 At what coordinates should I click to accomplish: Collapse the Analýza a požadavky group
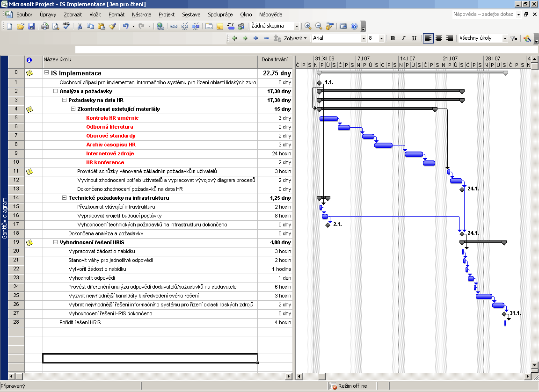coord(55,91)
